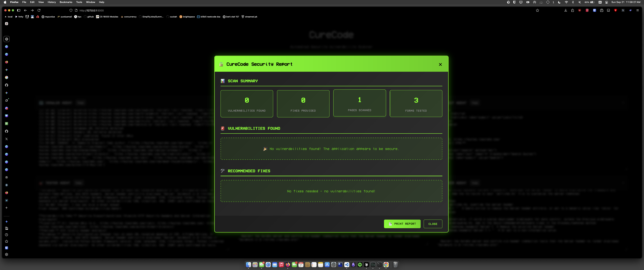
Task: Click the Close button in the report footer
Action: coord(432,224)
